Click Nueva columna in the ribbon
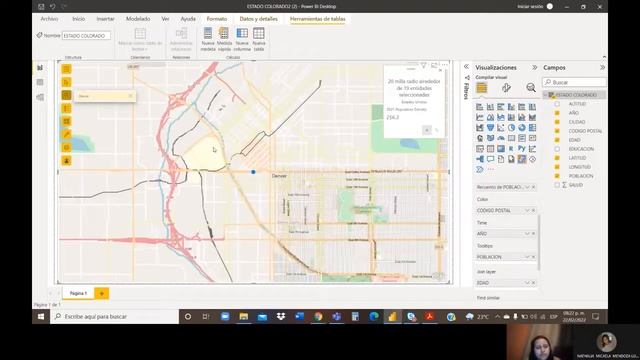 (x=242, y=40)
